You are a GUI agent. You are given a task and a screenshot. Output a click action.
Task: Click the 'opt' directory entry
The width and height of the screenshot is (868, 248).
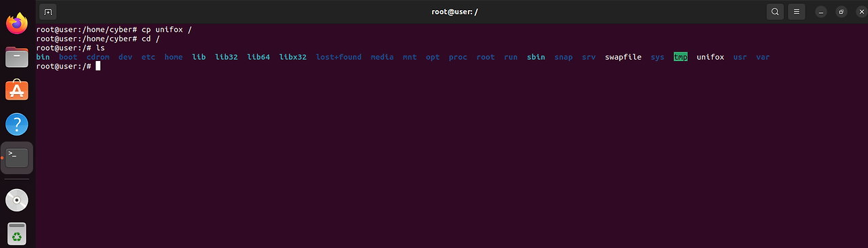(433, 57)
